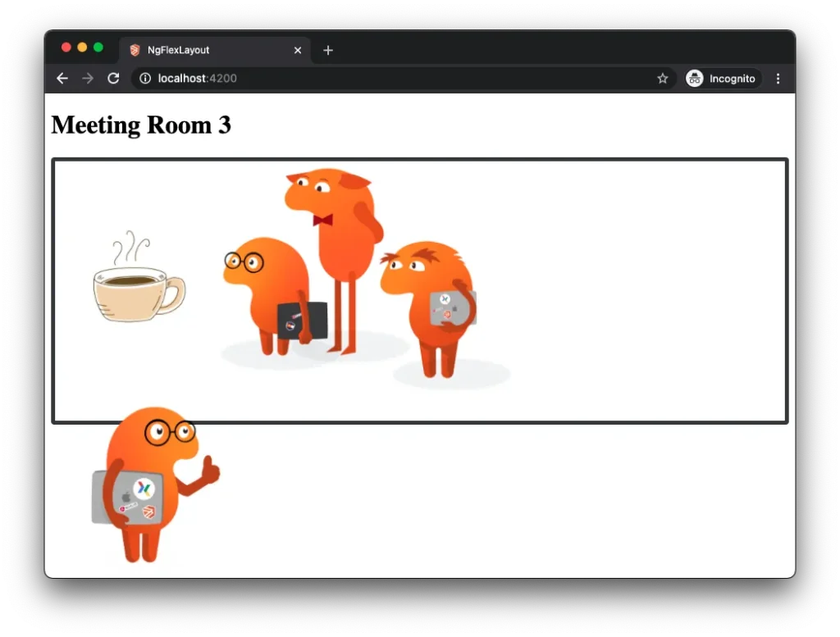Click the frowning creature holding gray laptop
840x637 pixels.
coord(428,309)
